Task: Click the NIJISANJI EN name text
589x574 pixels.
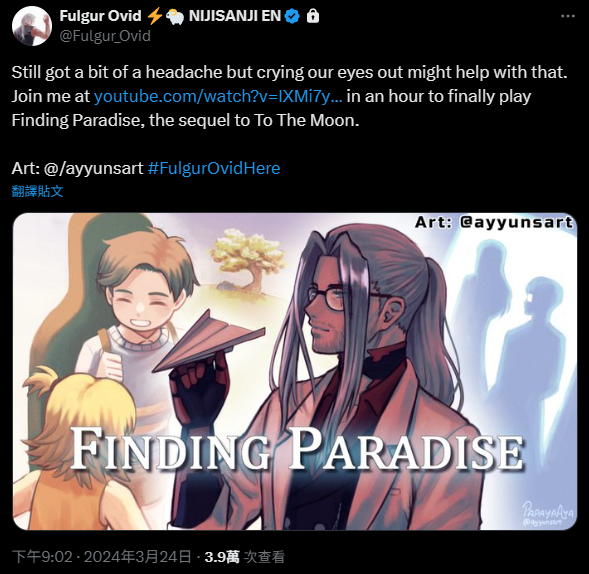Action: click(235, 16)
